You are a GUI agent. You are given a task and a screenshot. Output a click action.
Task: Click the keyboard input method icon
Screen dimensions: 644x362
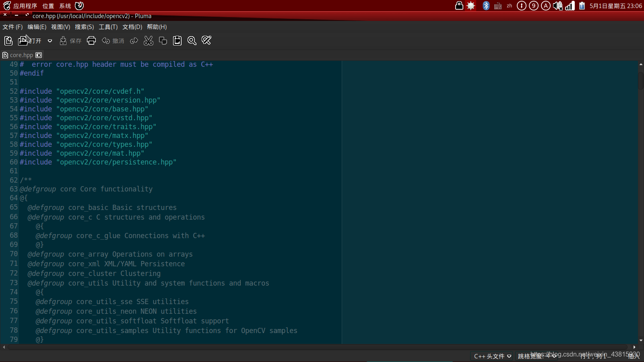pos(498,6)
